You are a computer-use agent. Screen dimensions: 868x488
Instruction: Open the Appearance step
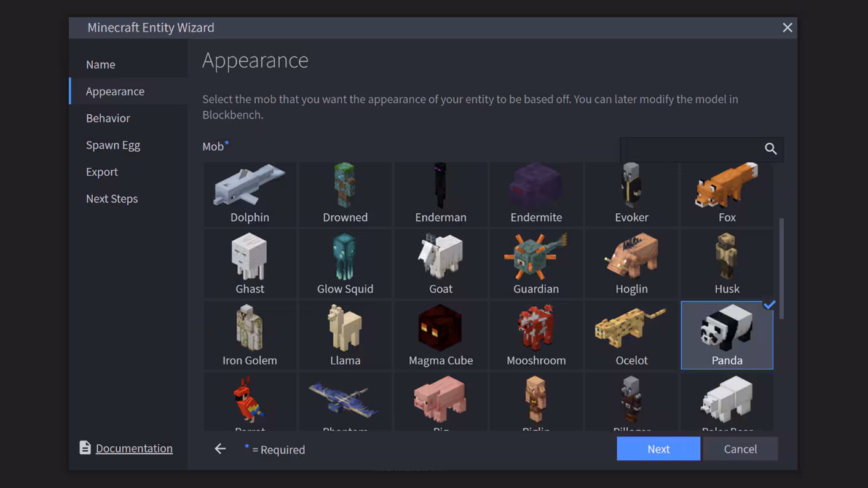[x=128, y=91]
